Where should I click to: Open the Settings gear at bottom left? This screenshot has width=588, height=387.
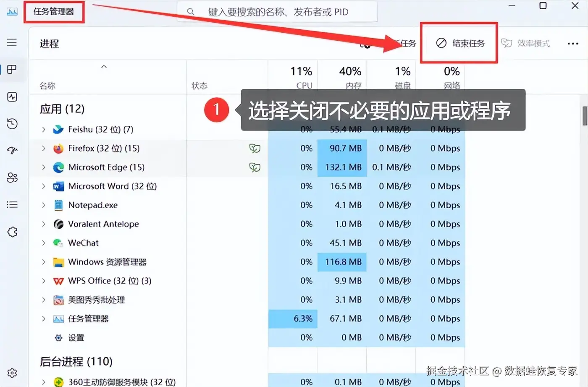click(x=12, y=373)
